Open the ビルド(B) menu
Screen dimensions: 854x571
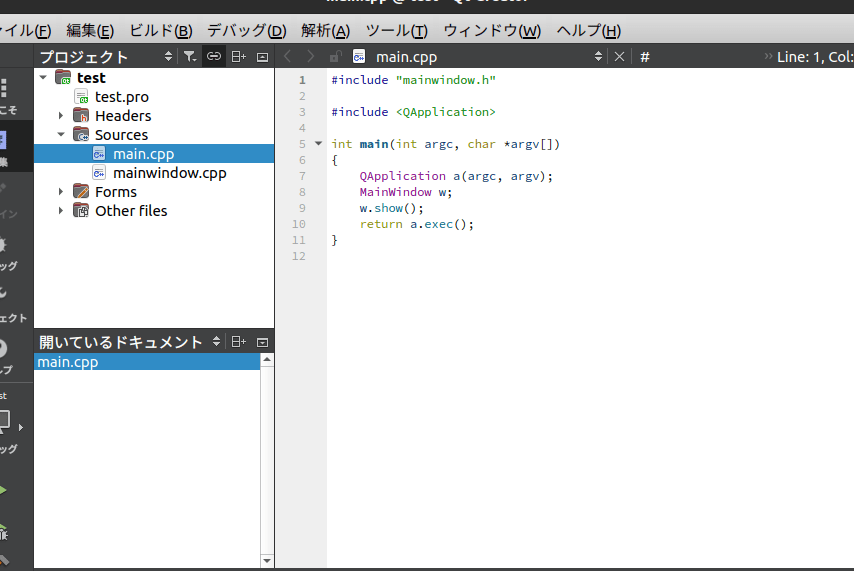coord(161,31)
